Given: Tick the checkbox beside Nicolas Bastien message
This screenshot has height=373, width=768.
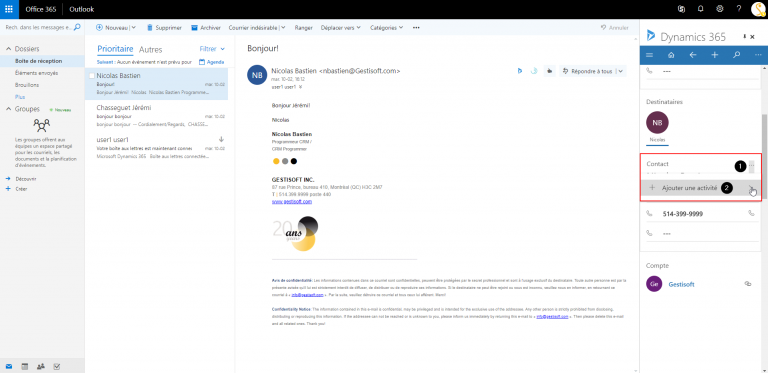Looking at the screenshot, I should pyautogui.click(x=92, y=76).
